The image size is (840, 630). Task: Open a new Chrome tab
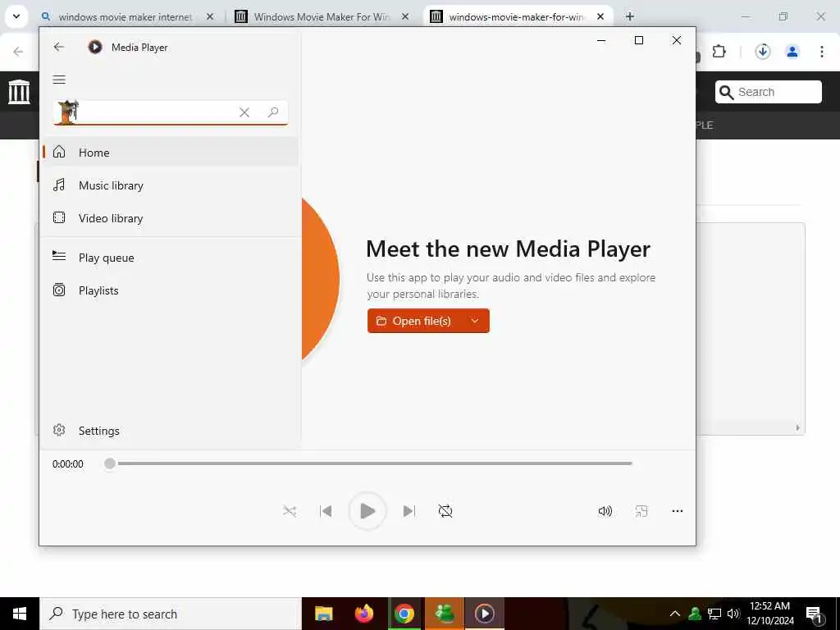[x=630, y=16]
